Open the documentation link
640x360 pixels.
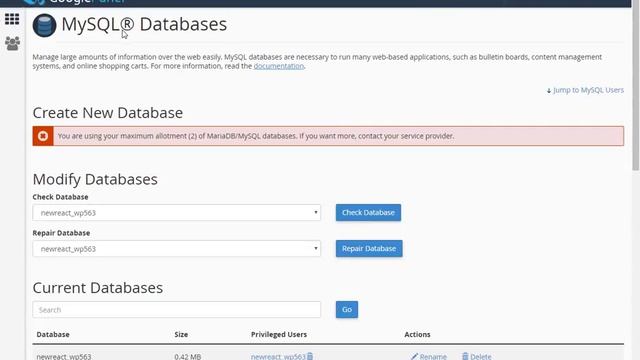(x=279, y=66)
